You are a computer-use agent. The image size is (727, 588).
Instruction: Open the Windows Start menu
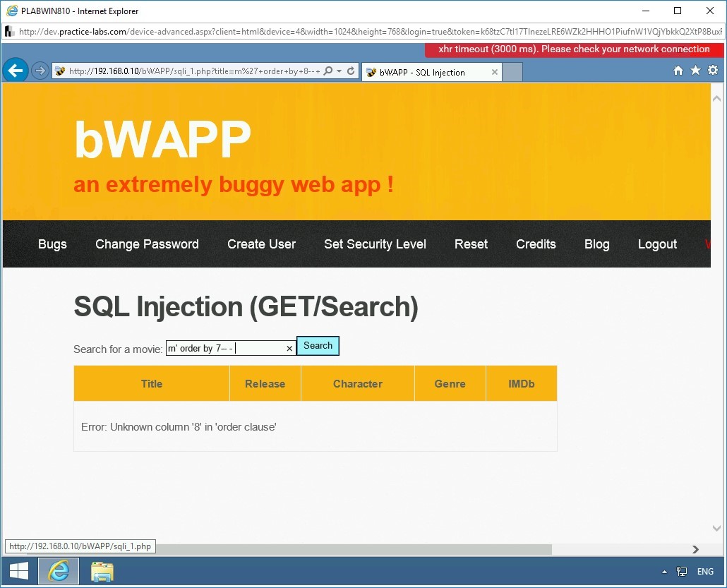[18, 570]
